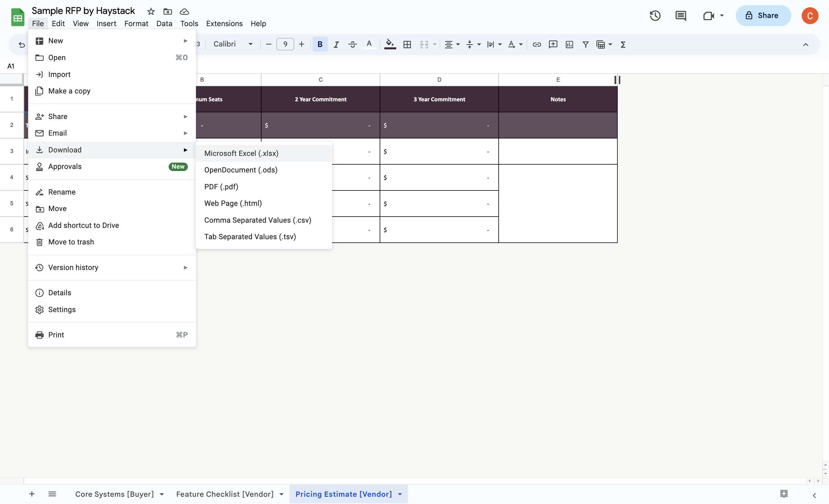Open the Calibri font dropdown

(233, 44)
